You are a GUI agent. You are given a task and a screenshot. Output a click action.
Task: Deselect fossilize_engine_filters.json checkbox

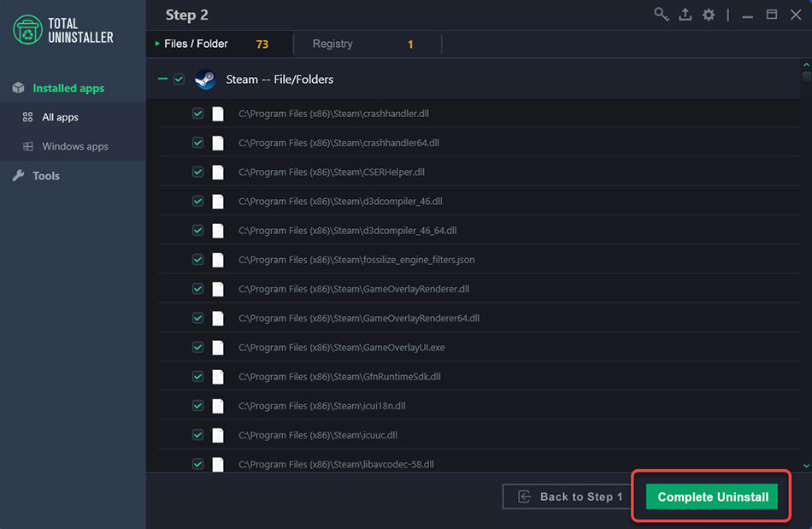(x=197, y=260)
